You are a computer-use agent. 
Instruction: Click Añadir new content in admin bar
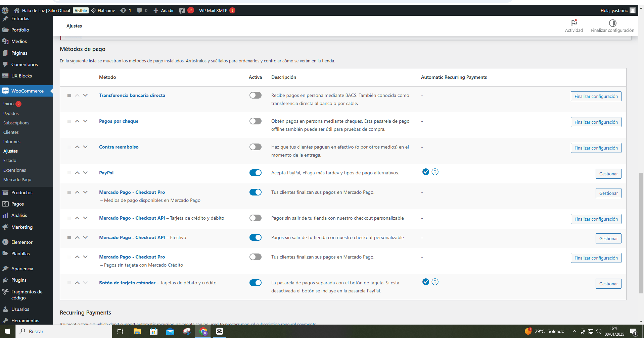coord(164,10)
